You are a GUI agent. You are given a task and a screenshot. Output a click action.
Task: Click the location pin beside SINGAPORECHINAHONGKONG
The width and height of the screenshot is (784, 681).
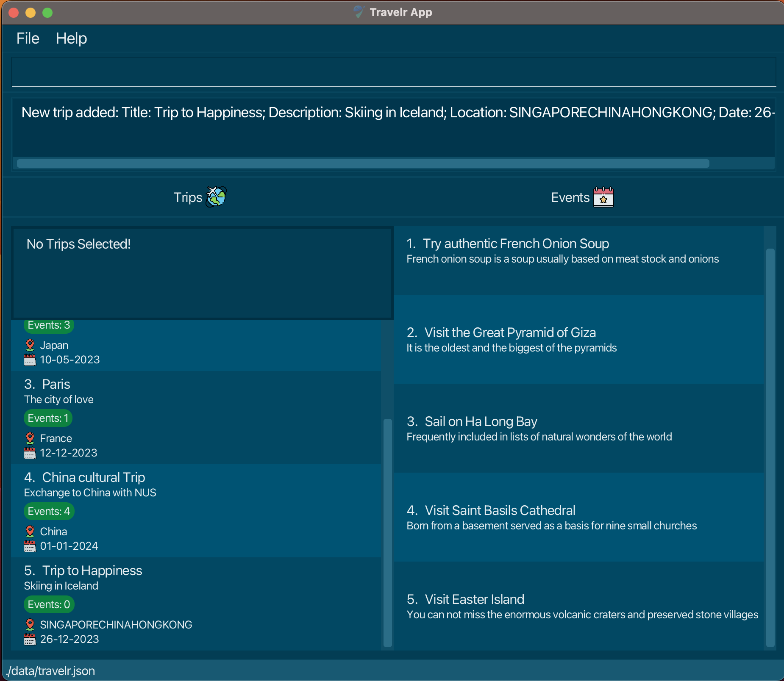pyautogui.click(x=30, y=625)
